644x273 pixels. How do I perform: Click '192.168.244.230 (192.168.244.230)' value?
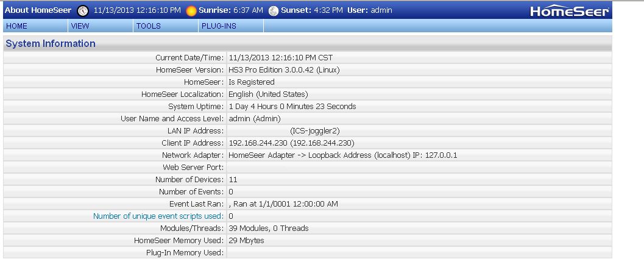292,143
